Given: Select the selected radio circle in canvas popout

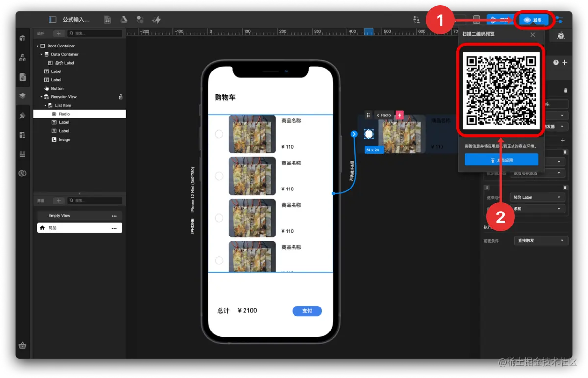Looking at the screenshot, I should pyautogui.click(x=369, y=134).
